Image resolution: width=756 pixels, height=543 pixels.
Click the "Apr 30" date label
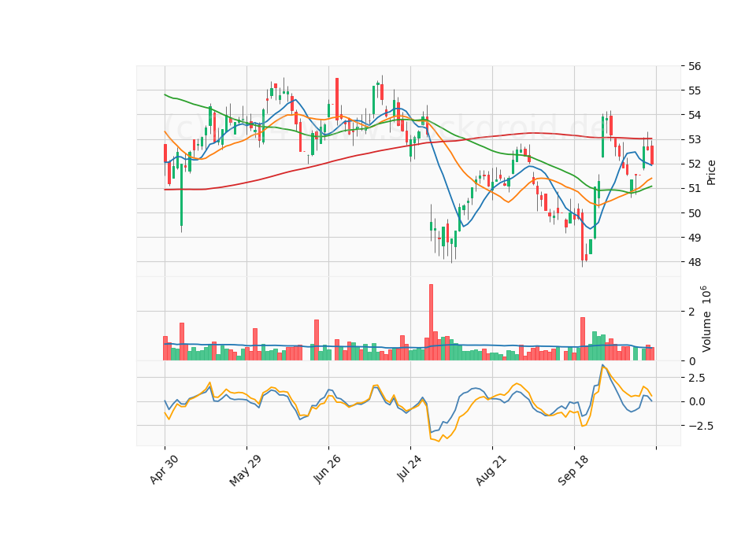[x=165, y=469]
